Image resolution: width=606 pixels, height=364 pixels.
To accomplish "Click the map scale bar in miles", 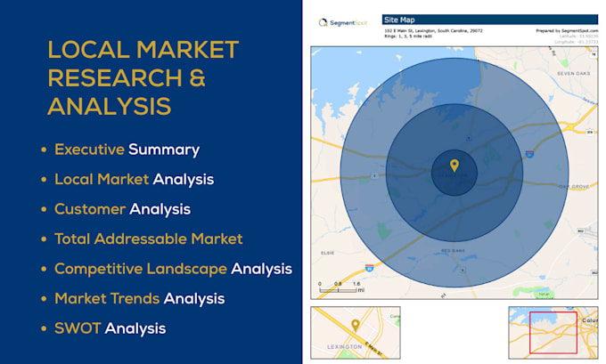I will click(341, 287).
